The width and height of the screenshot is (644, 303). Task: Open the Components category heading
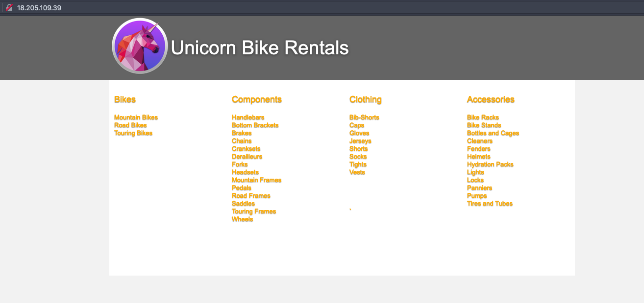[257, 99]
